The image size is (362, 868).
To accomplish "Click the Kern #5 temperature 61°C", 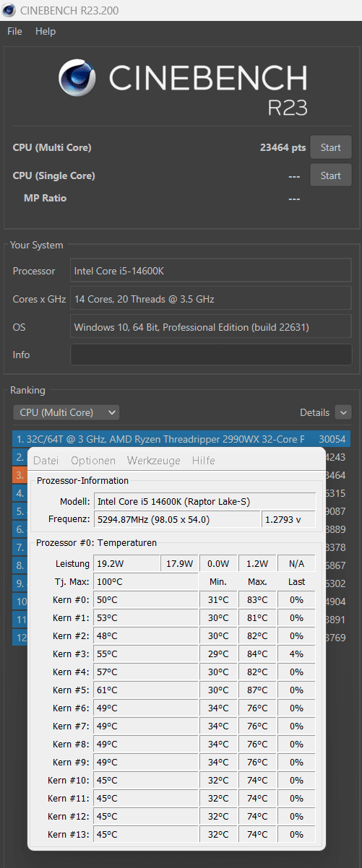I will [x=145, y=690].
